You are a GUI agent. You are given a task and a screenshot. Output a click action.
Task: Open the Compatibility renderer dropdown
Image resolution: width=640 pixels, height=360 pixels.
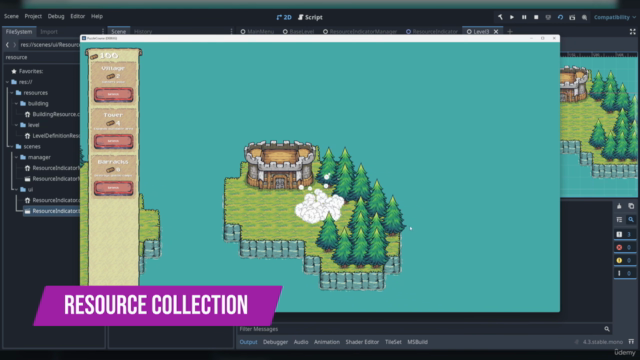615,17
